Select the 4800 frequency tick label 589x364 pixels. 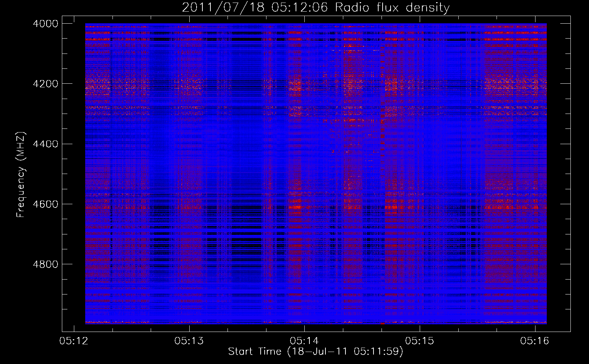click(46, 264)
